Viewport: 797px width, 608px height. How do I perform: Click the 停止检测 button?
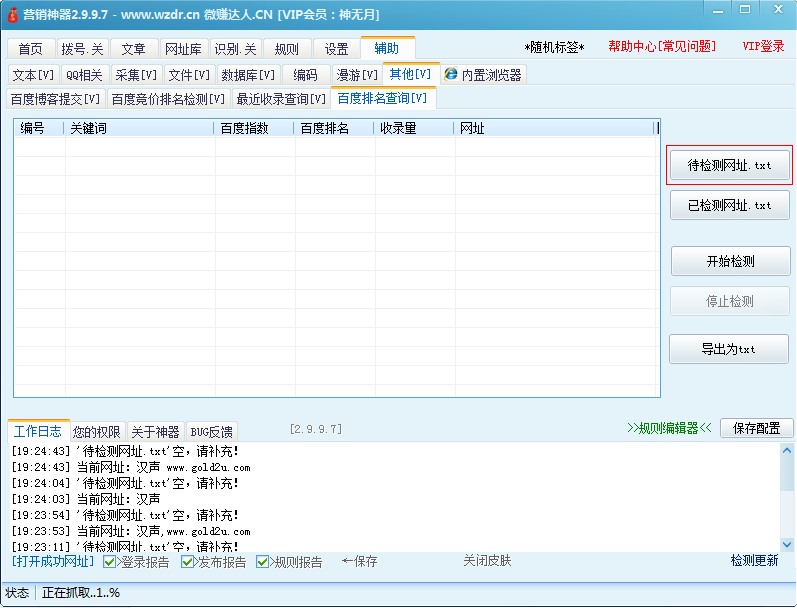729,301
